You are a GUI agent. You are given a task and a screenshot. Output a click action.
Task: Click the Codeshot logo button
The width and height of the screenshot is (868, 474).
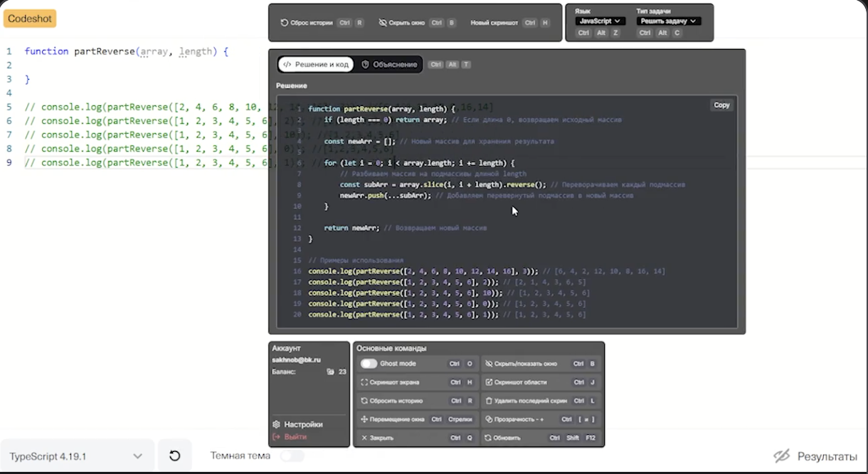pyautogui.click(x=30, y=19)
